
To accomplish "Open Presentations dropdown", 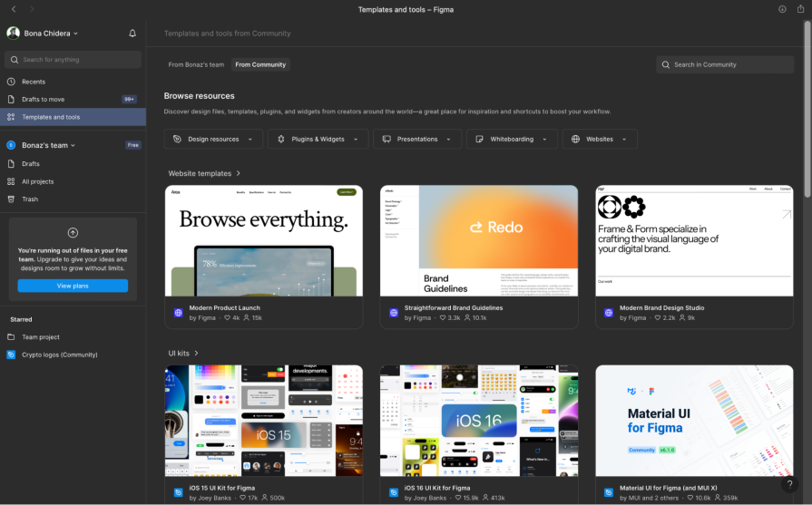I will (x=417, y=140).
